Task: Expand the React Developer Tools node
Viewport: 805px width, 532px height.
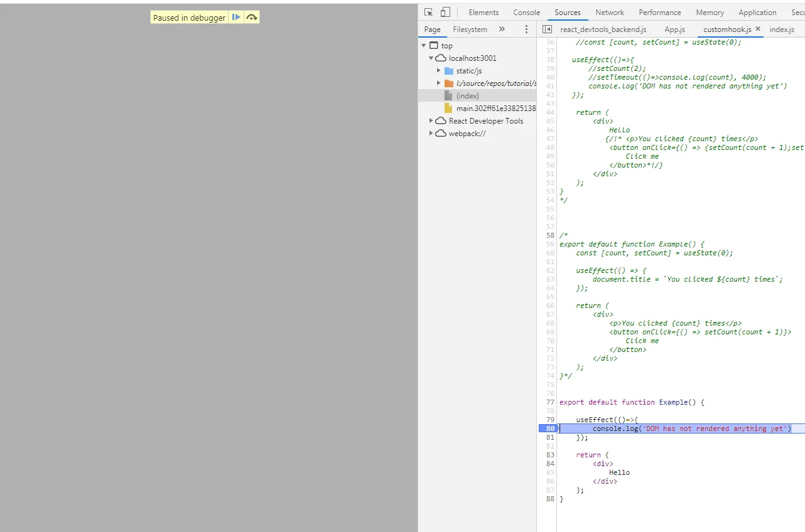Action: pyautogui.click(x=431, y=120)
